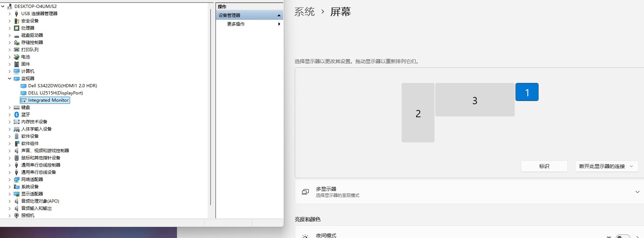Image resolution: width=644 pixels, height=238 pixels.
Task: Click the 人体学输入设备 icon
Action: [x=16, y=129]
